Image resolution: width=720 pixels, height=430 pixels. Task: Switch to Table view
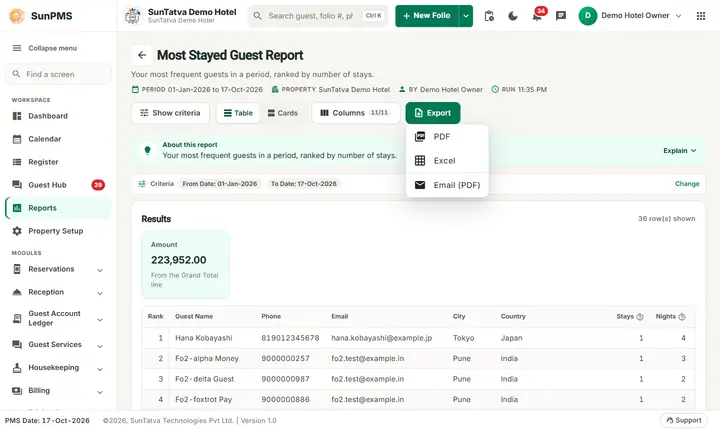pyautogui.click(x=238, y=113)
